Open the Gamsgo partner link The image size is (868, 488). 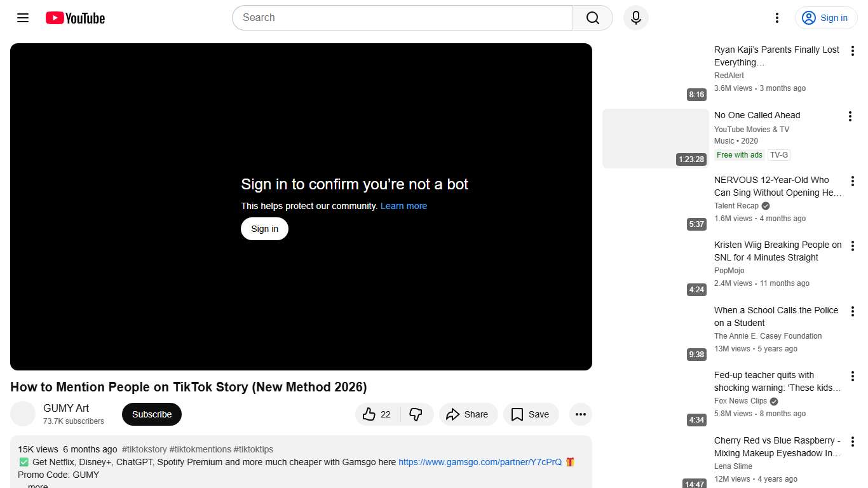pos(479,462)
